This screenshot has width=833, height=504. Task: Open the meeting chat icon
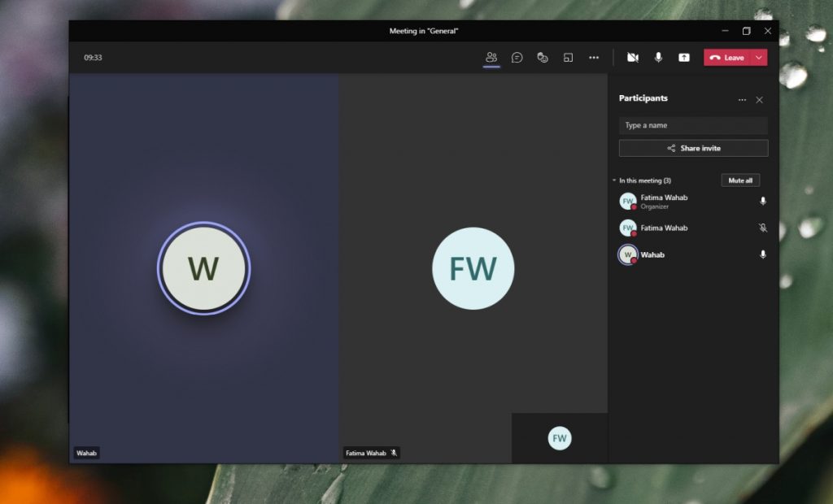pos(517,57)
